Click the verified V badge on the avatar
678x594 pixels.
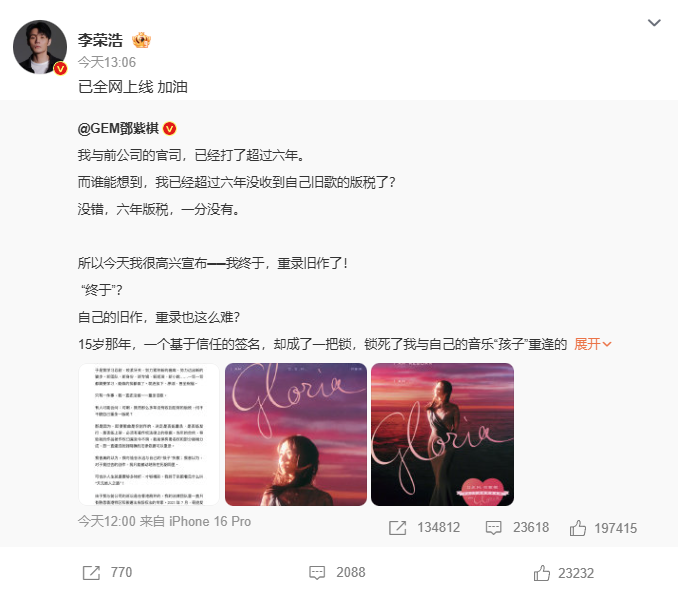coord(60,68)
